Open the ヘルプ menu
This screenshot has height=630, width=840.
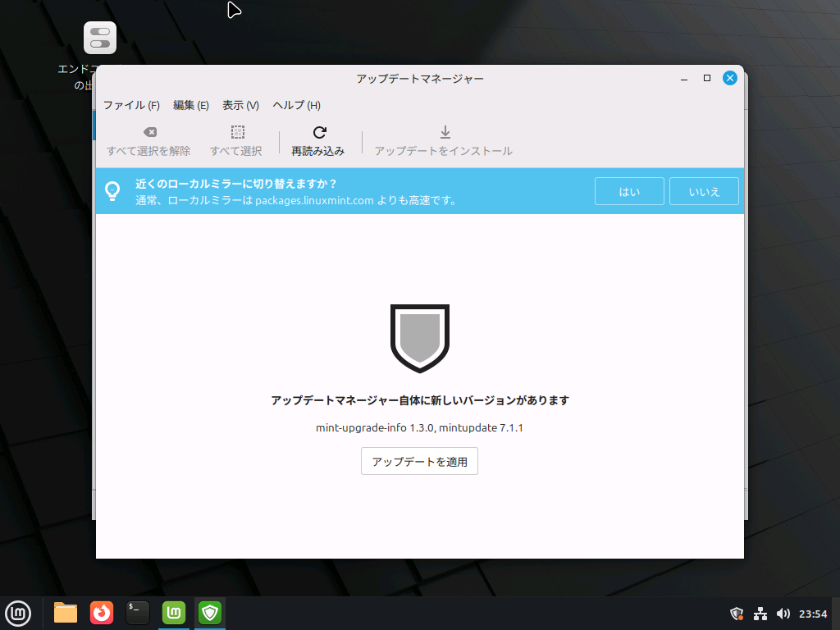point(295,105)
